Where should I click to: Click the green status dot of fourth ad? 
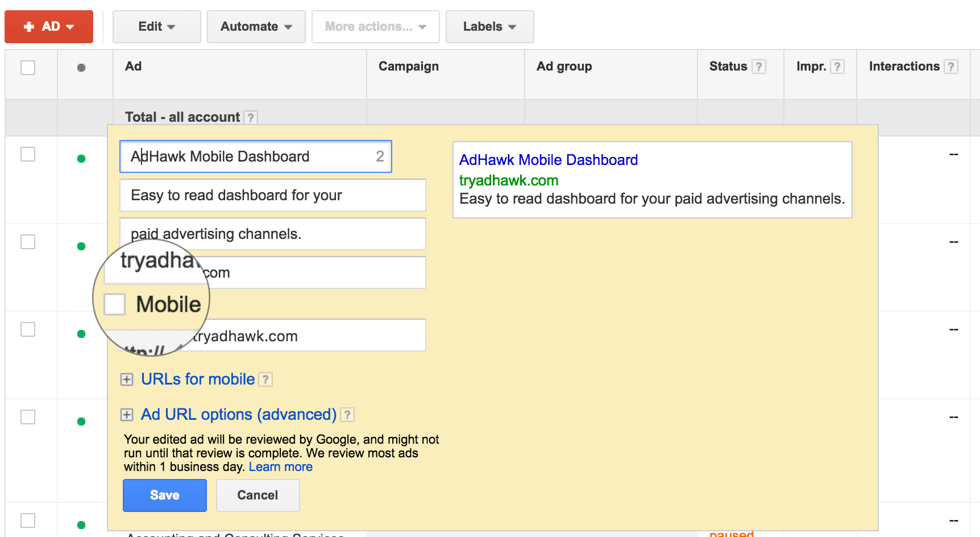click(81, 422)
